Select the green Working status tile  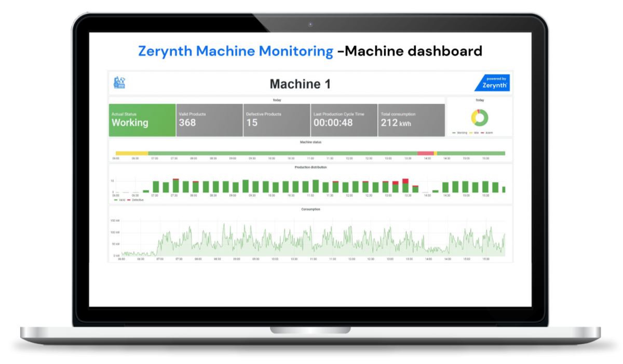[x=141, y=120]
